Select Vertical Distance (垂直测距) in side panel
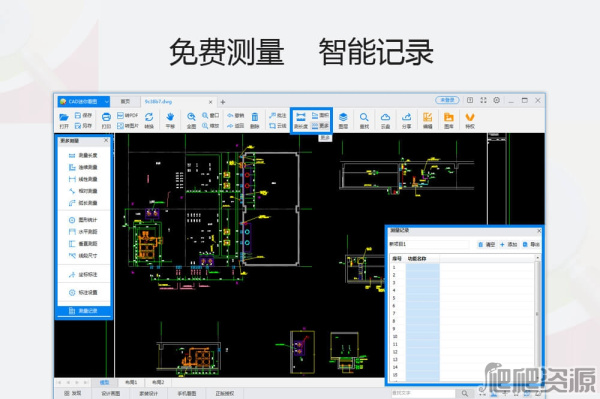The image size is (600, 399). pyautogui.click(x=83, y=243)
